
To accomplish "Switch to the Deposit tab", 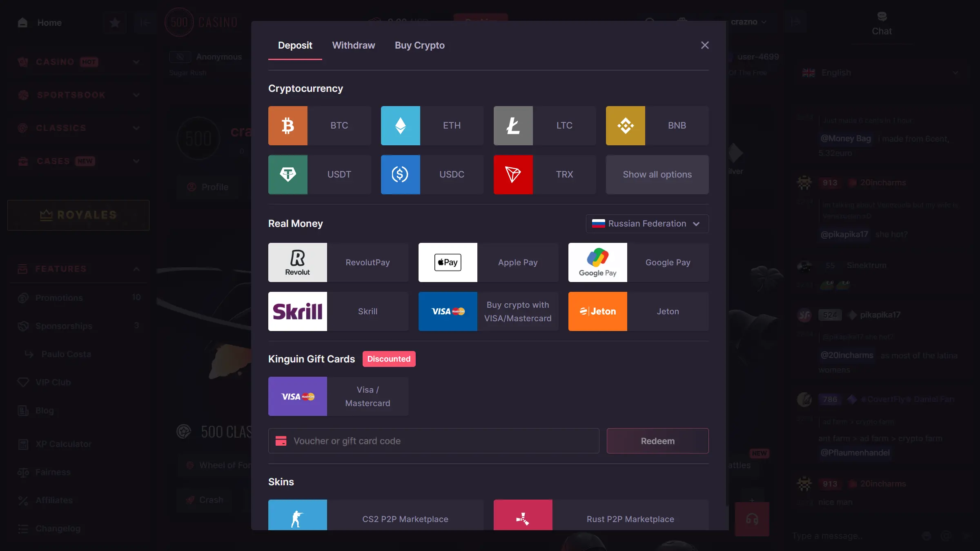I will point(295,45).
